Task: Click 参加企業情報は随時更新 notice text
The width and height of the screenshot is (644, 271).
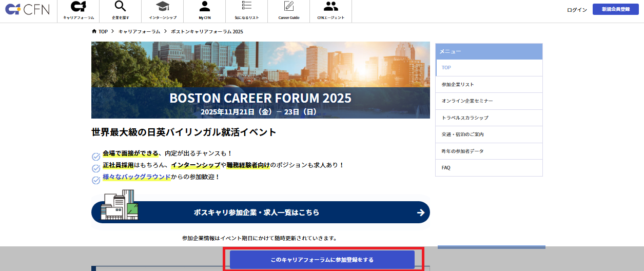Action: point(260,238)
